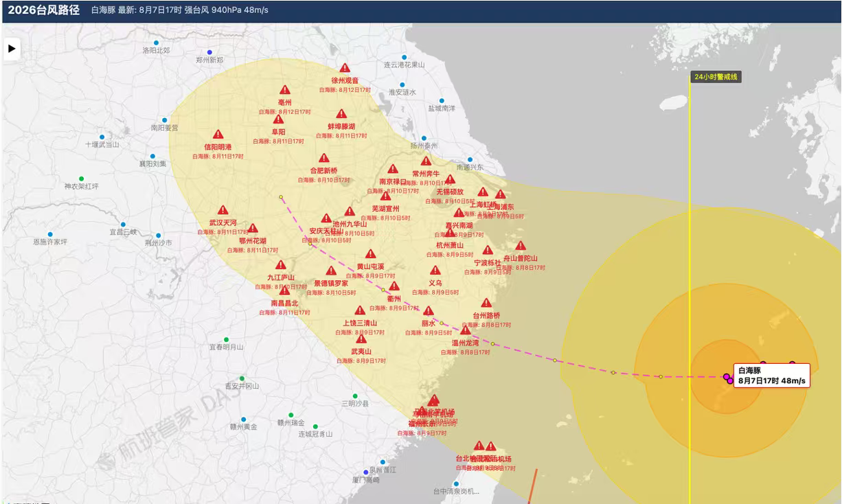The height and width of the screenshot is (504, 842).
Task: Click the 嘉兴南湖 alert marker
Action: point(459,213)
